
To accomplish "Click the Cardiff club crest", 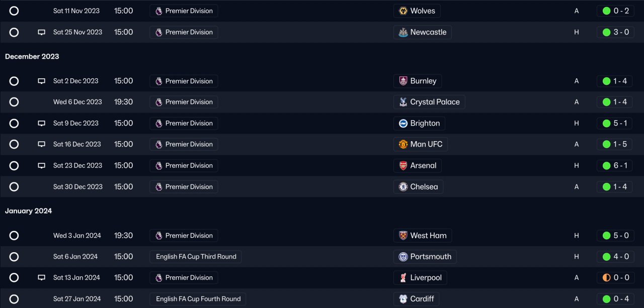I will pos(403,299).
